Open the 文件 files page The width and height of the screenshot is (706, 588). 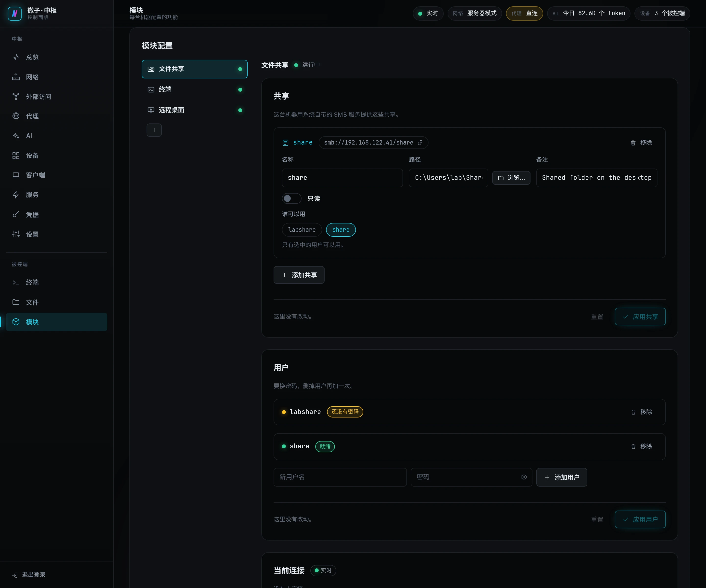(56, 302)
